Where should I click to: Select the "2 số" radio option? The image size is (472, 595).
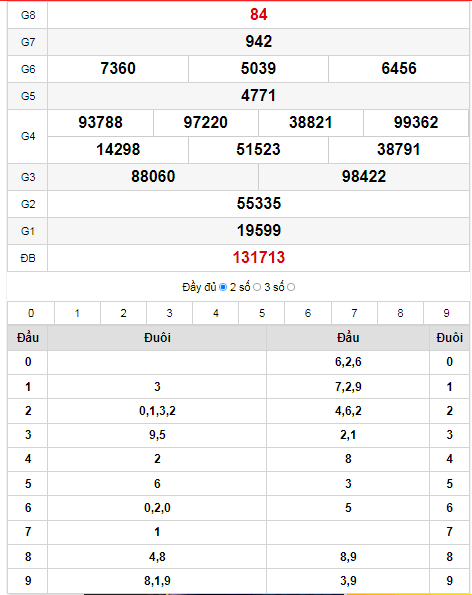tap(257, 287)
